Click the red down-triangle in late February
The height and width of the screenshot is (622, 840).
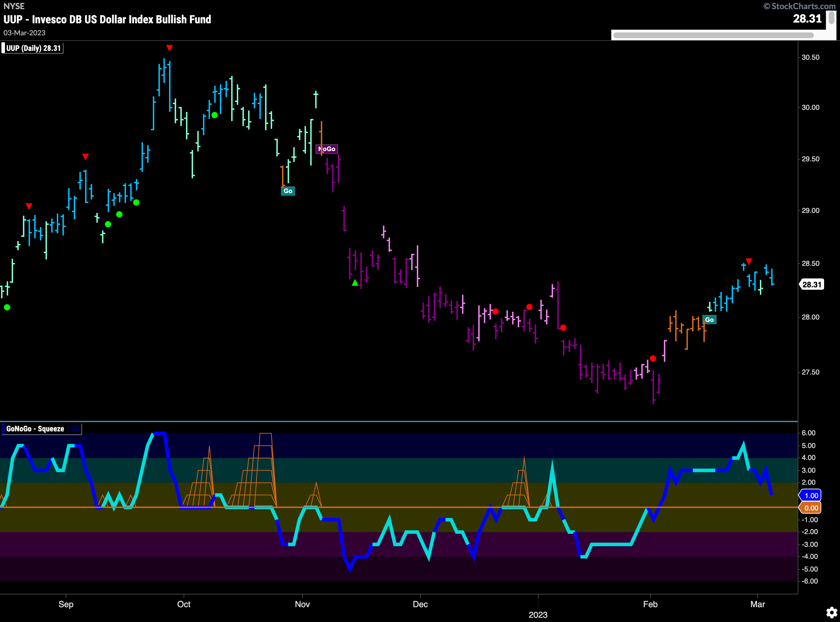(x=749, y=261)
